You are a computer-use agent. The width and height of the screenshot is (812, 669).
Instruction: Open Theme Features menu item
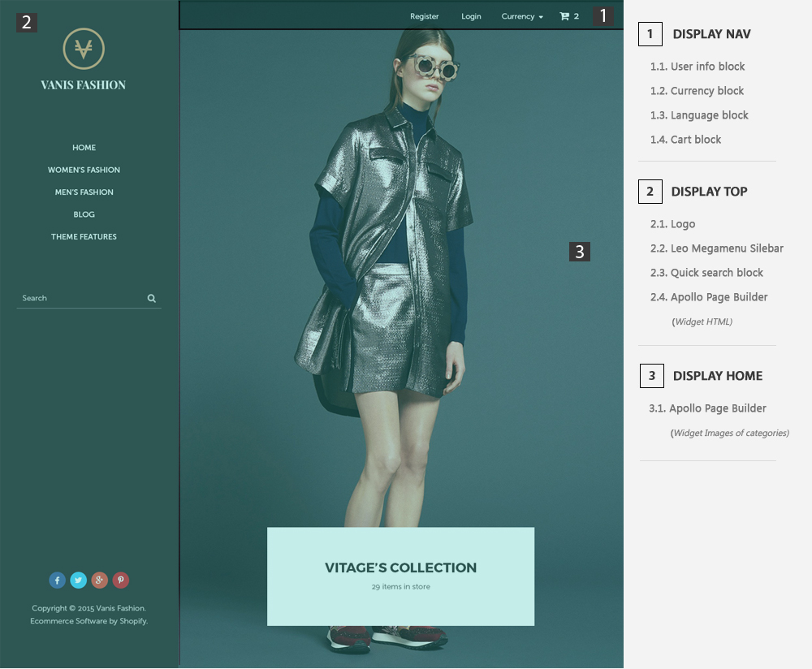point(84,236)
